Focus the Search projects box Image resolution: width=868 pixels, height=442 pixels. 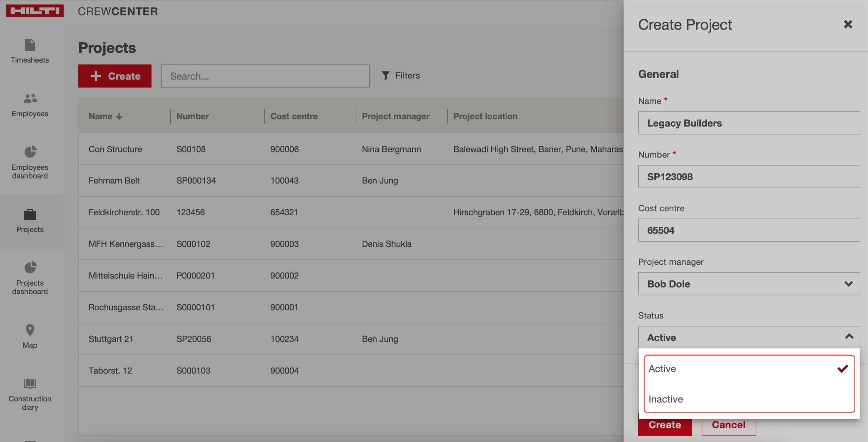(x=265, y=76)
